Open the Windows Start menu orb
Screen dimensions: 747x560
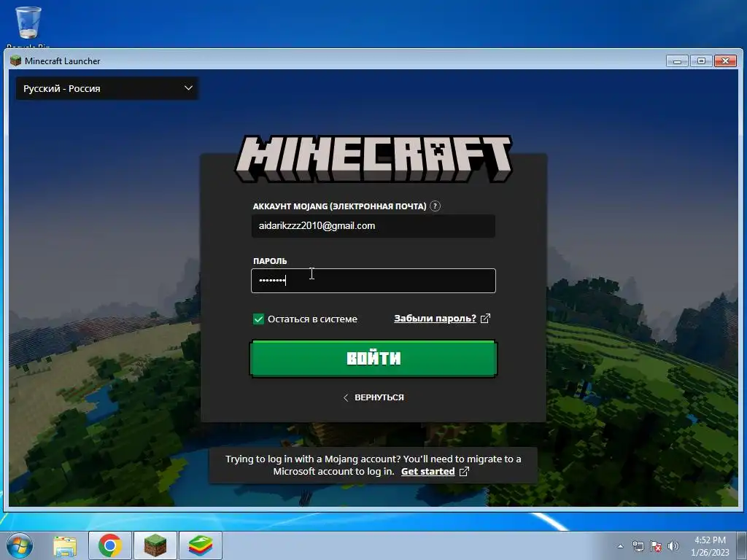click(20, 545)
